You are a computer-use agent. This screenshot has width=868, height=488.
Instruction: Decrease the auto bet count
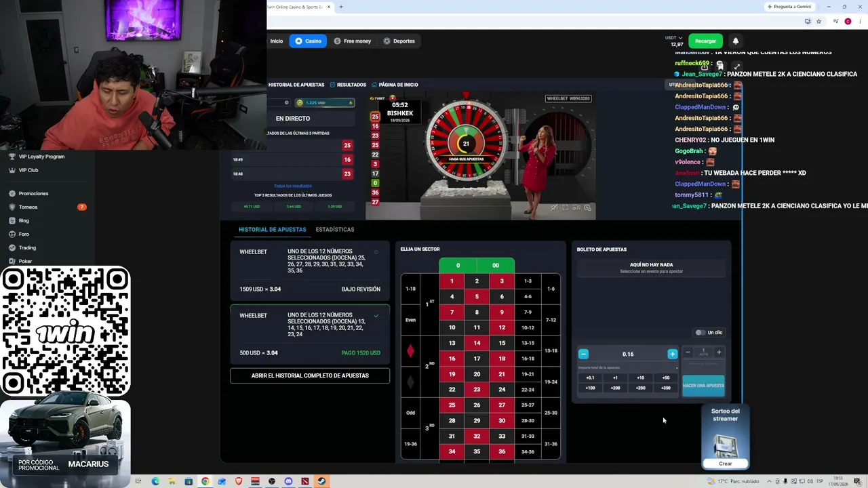(688, 352)
